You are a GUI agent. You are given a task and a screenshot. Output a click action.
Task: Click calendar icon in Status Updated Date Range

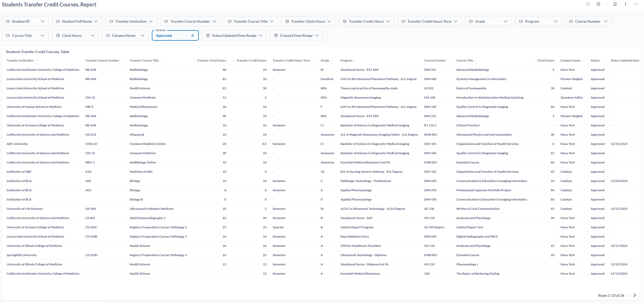click(x=208, y=36)
